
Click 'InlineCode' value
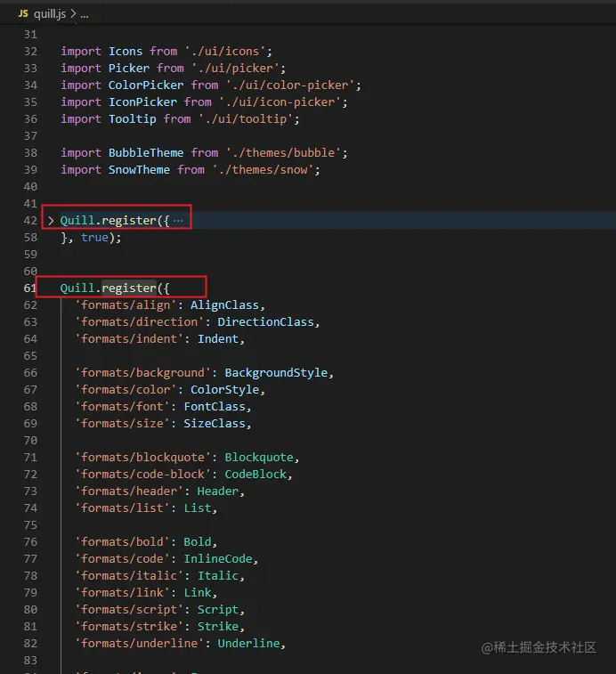[218, 559]
